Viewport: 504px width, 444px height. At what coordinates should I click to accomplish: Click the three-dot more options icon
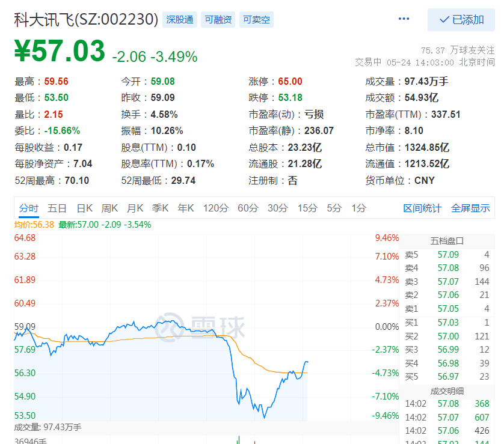tap(404, 19)
